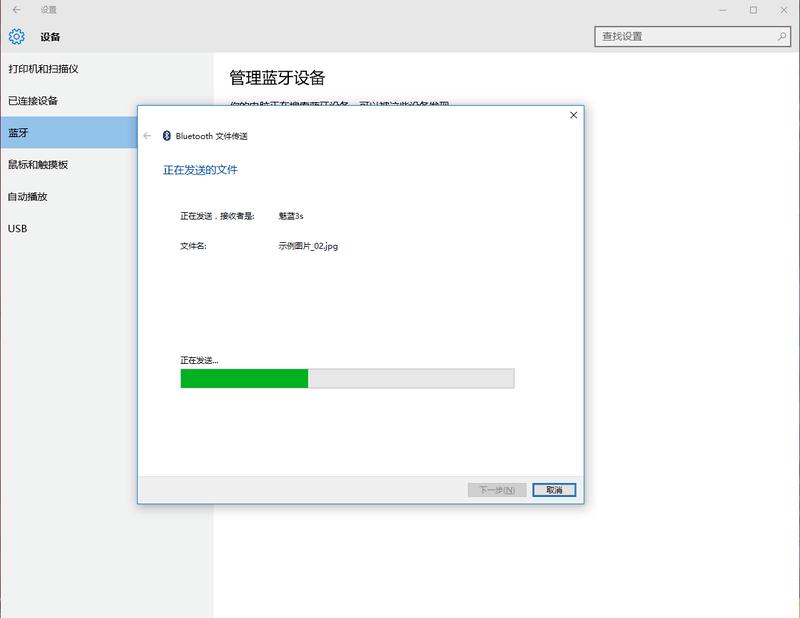Click the 下一步 button

click(x=497, y=489)
